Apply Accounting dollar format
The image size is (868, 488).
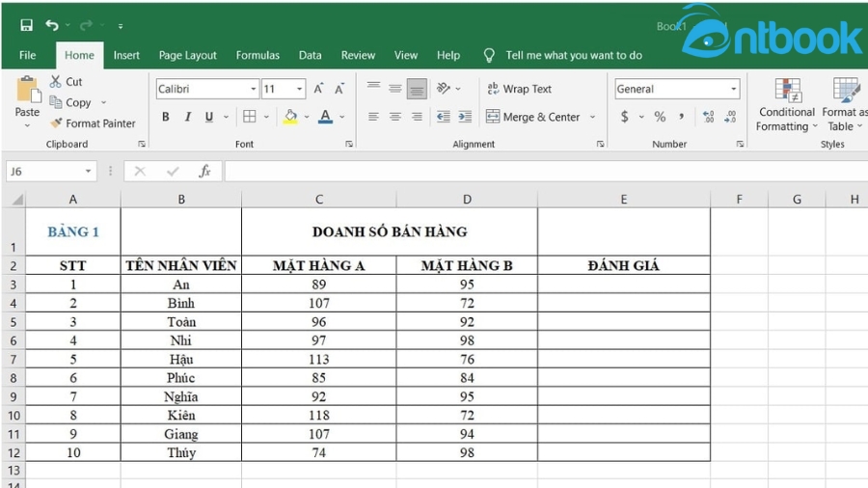pyautogui.click(x=624, y=117)
